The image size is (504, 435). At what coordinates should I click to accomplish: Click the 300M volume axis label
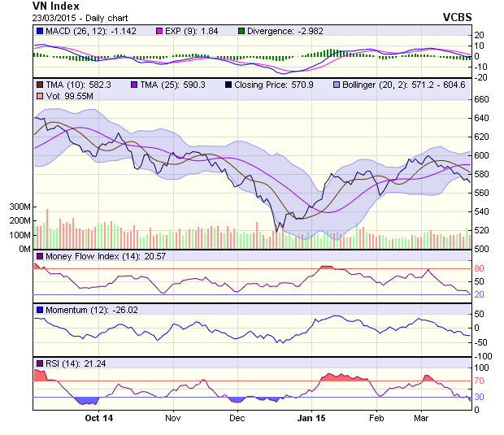click(x=20, y=207)
